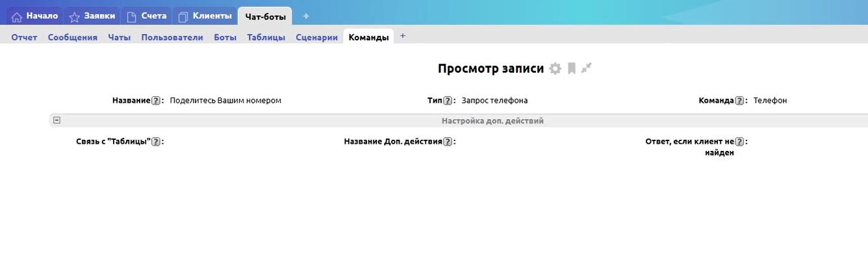The width and height of the screenshot is (868, 253).
Task: Click the document icon on Счета tab
Action: (x=131, y=17)
